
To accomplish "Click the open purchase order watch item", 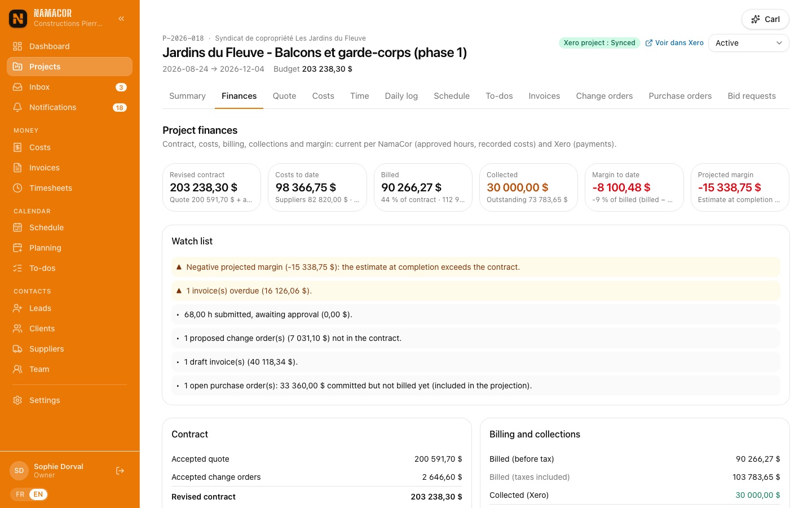I will pyautogui.click(x=476, y=386).
